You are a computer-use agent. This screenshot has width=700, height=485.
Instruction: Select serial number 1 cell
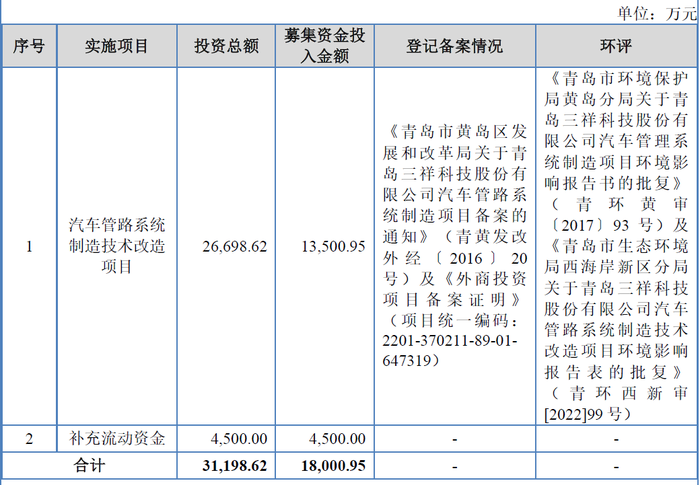(29, 247)
